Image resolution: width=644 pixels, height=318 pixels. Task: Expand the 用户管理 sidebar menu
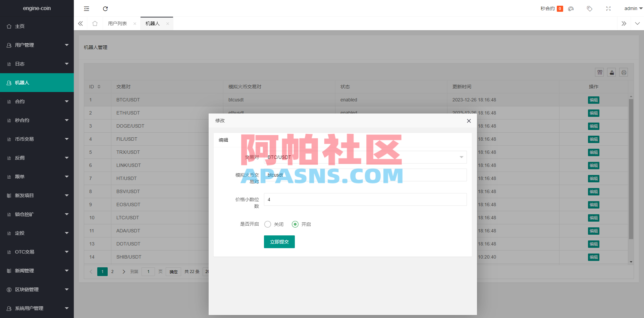pos(37,45)
